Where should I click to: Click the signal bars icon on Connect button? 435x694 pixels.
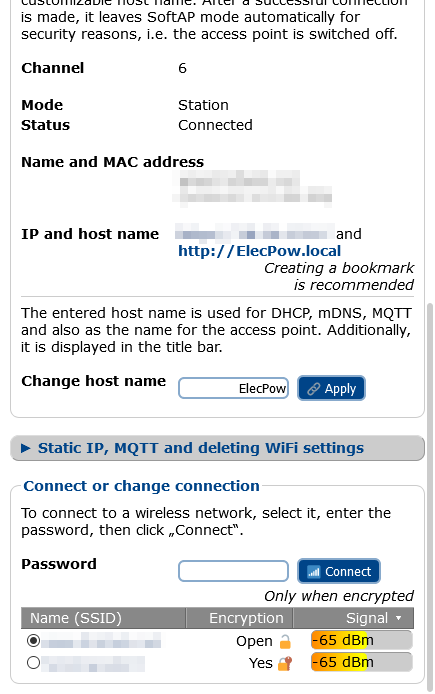click(313, 572)
